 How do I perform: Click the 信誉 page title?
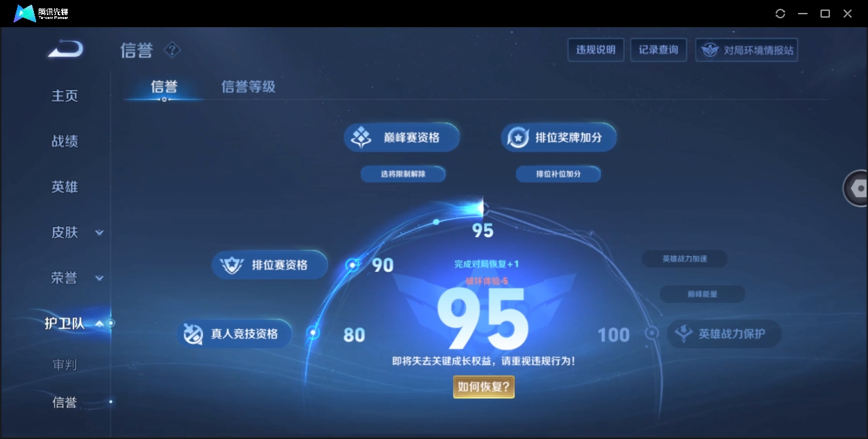[x=137, y=50]
